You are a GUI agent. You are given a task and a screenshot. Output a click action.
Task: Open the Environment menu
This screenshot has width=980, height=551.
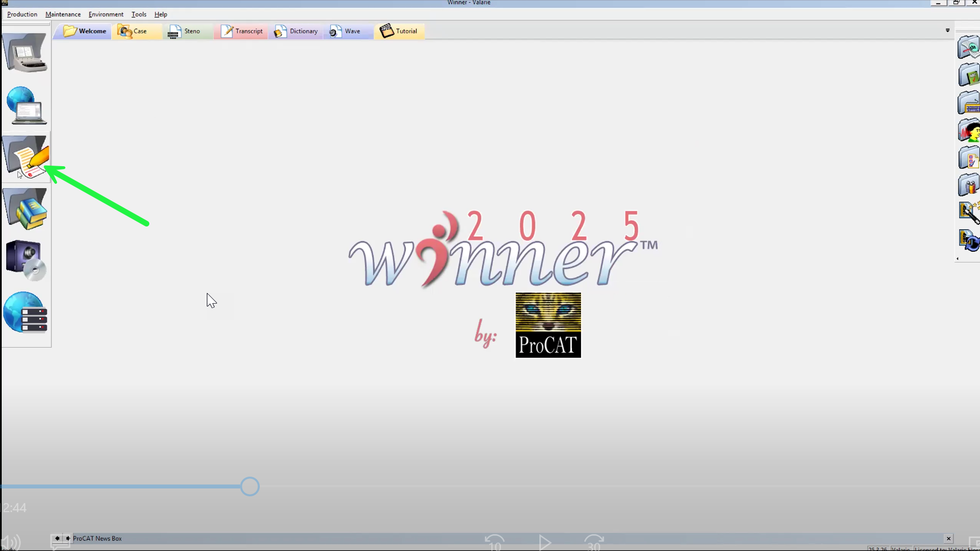pyautogui.click(x=106, y=15)
